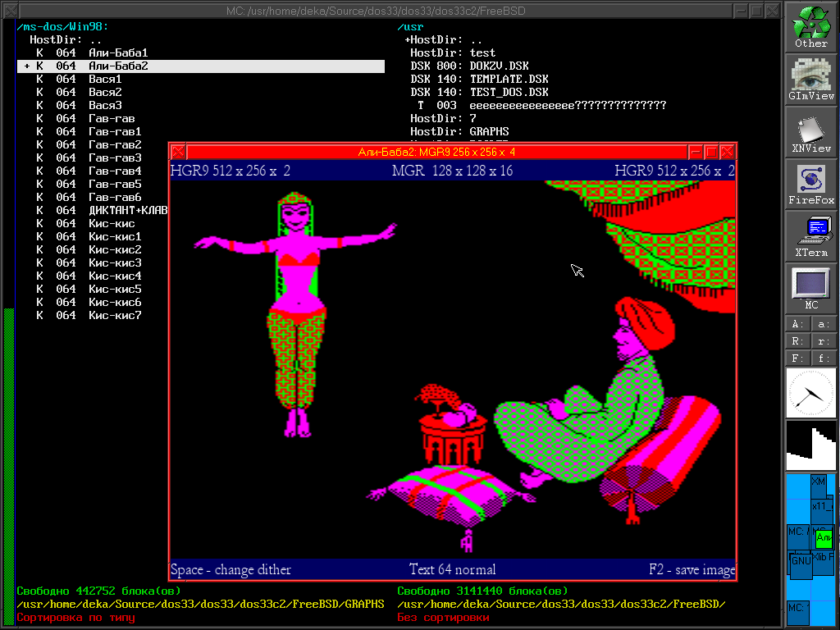Select the Вася1 file row
Image resolution: width=840 pixels, height=630 pixels.
click(x=201, y=79)
